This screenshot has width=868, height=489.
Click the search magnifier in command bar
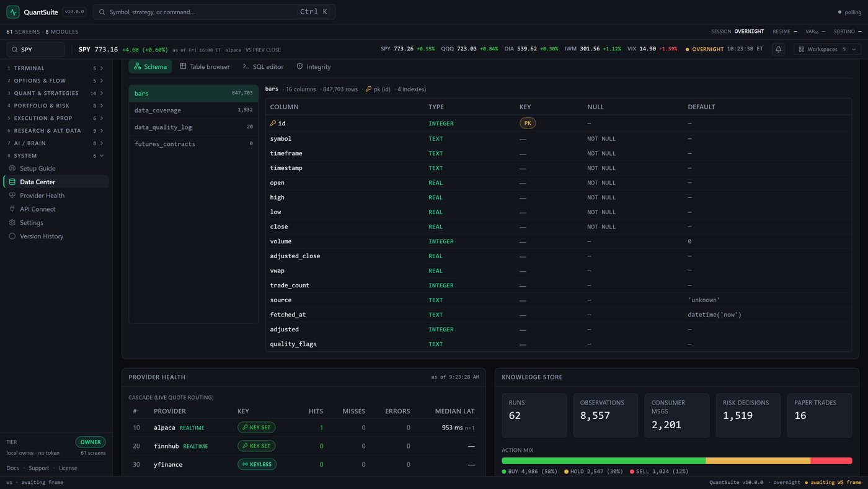[x=102, y=12]
